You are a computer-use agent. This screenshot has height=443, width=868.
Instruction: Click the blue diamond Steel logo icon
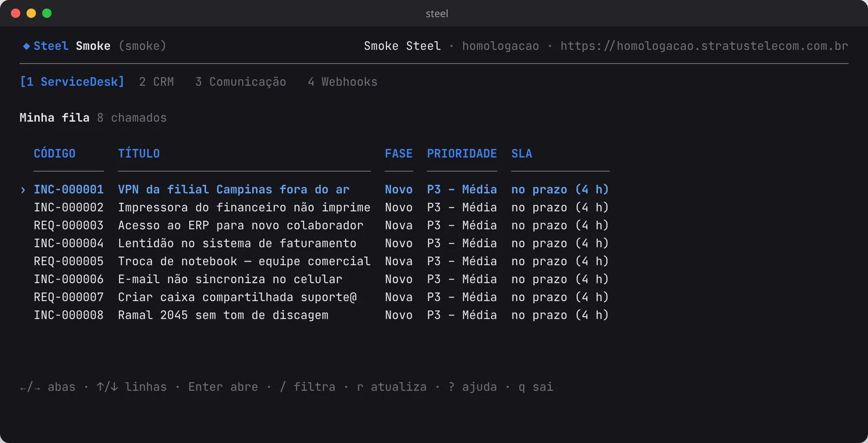[26, 47]
